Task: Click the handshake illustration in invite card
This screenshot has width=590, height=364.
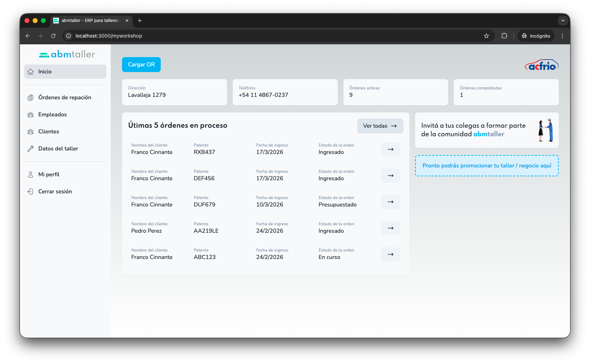Action: click(546, 130)
